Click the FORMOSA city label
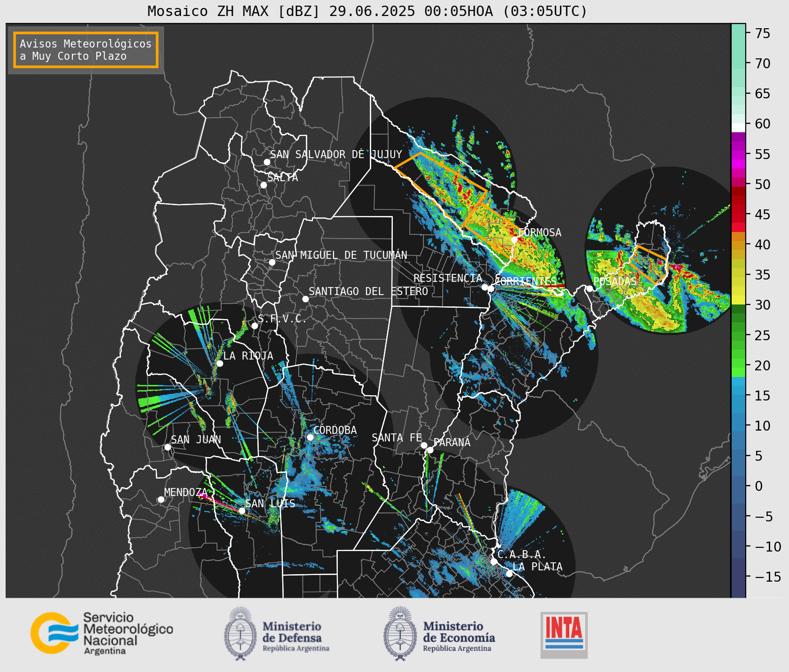Screen dimensions: 789x672 pyautogui.click(x=540, y=232)
